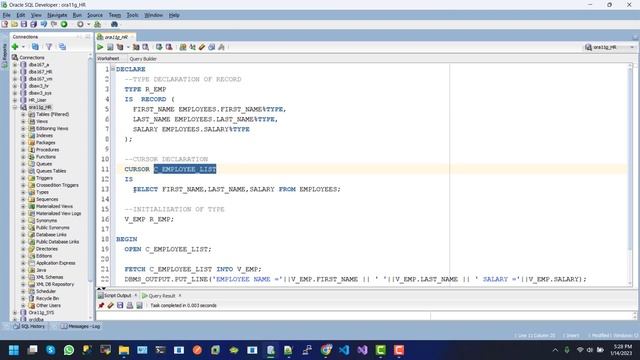The height and width of the screenshot is (360, 640).
Task: Click the Save All icon in main toolbar
Action: (33, 24)
